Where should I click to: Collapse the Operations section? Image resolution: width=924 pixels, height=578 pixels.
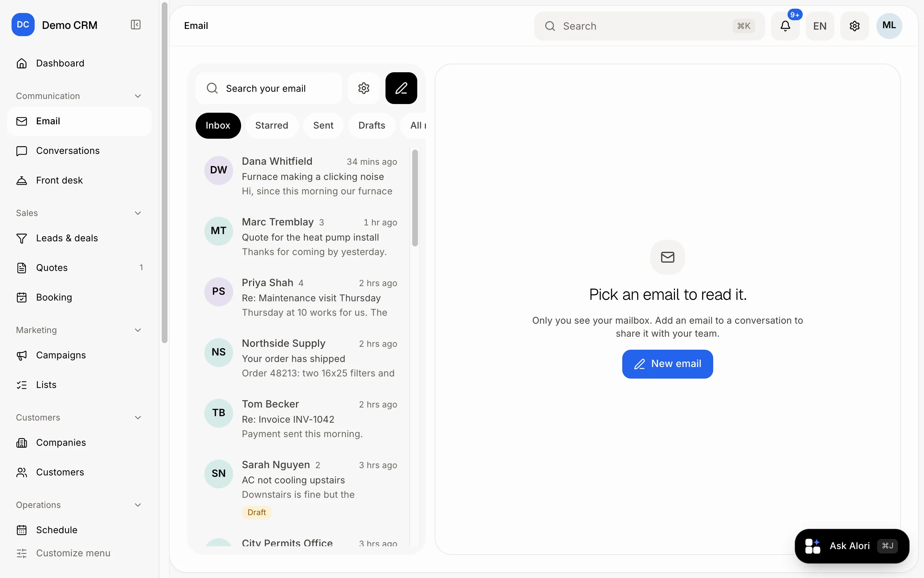138,505
